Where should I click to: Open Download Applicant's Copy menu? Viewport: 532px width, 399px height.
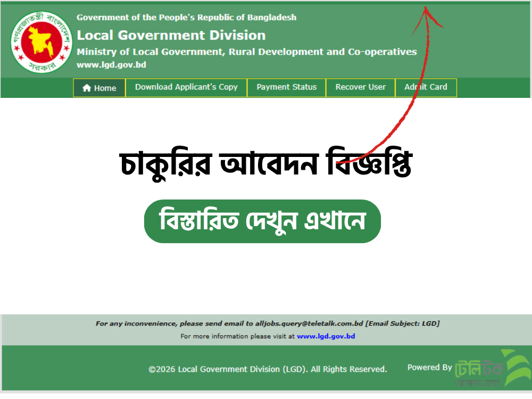(x=186, y=88)
